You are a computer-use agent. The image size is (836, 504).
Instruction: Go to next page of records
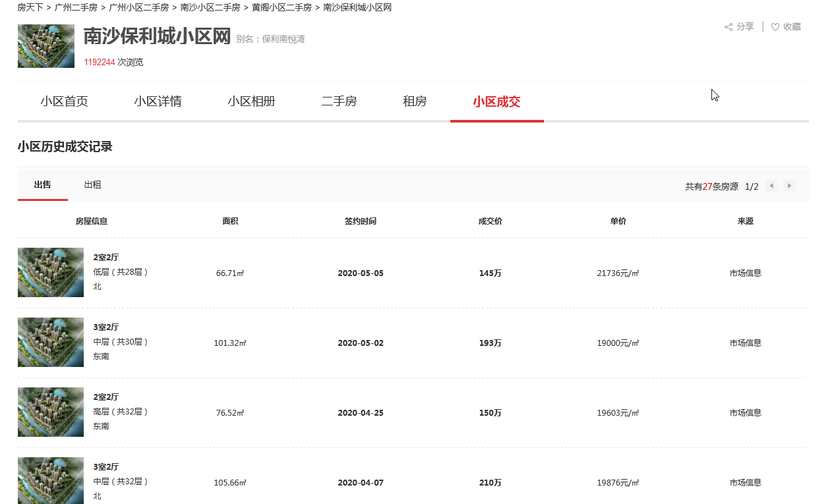click(x=789, y=186)
